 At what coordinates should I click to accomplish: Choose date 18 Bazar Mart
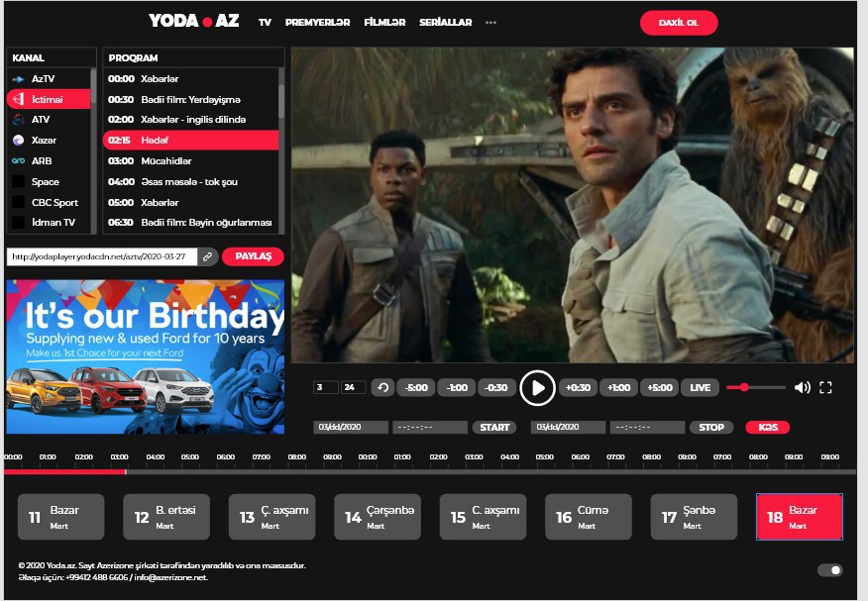(800, 517)
